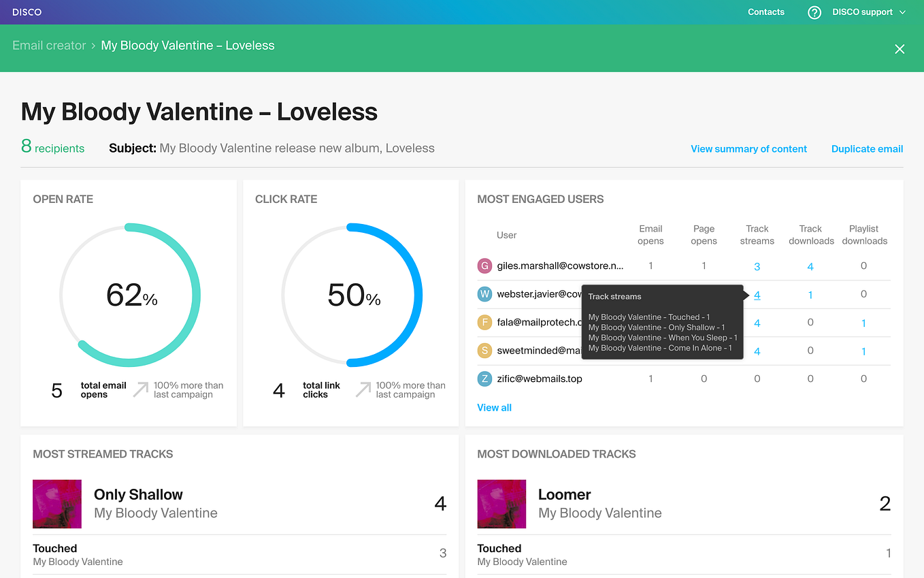Click the zific@webmails.top email address
Screen dimensions: 924x578
click(540, 379)
